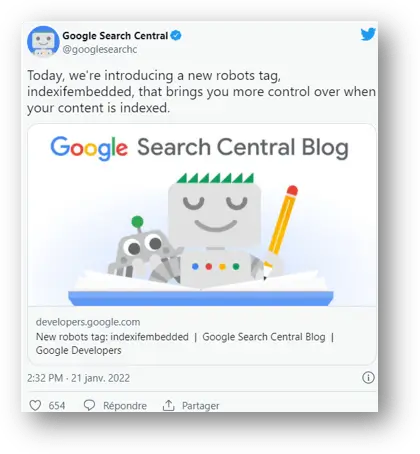Click the Google logo in the card image
420x454 pixels.
[x=89, y=148]
